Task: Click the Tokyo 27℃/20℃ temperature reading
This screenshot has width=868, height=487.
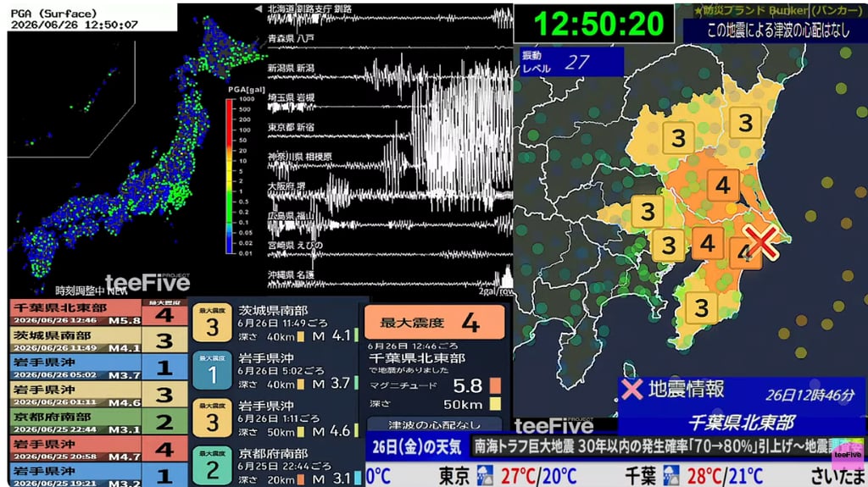Action: click(x=538, y=476)
